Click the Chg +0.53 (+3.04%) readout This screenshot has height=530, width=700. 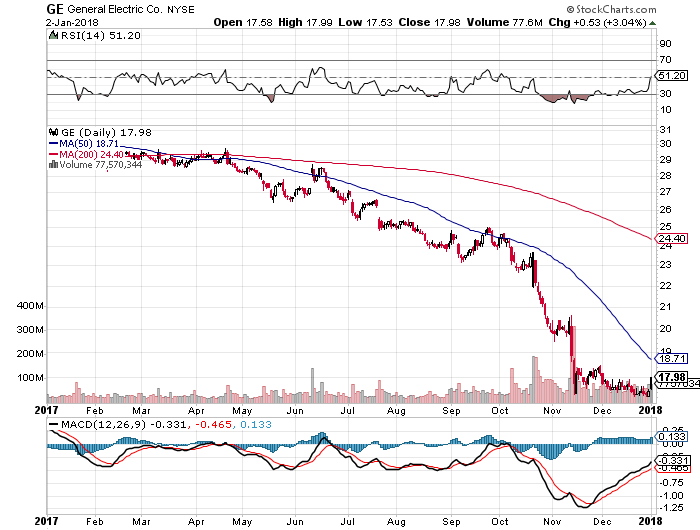tap(597, 22)
